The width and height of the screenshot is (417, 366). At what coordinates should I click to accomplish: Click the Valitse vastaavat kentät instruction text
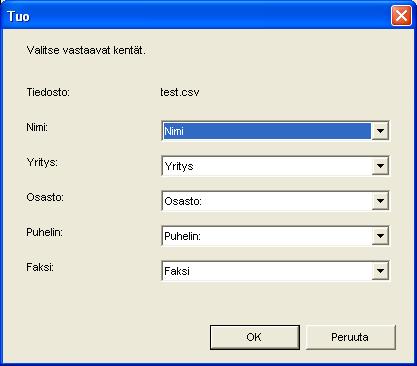point(86,50)
